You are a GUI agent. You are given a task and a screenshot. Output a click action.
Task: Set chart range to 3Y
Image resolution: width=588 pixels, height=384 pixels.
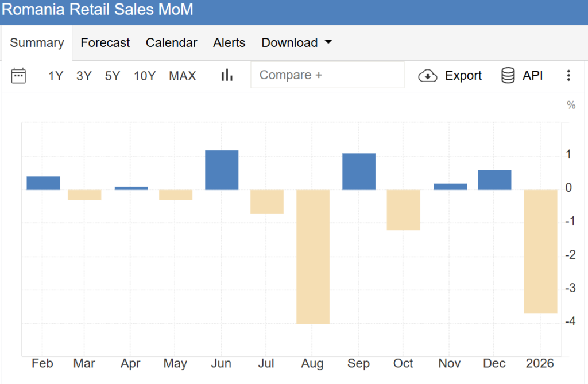(x=84, y=76)
